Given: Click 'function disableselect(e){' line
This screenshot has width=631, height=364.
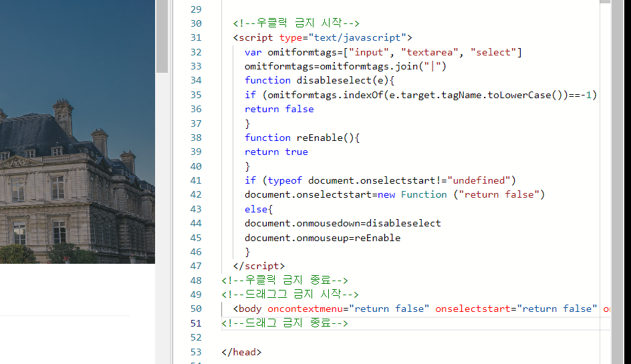Looking at the screenshot, I should [320, 80].
